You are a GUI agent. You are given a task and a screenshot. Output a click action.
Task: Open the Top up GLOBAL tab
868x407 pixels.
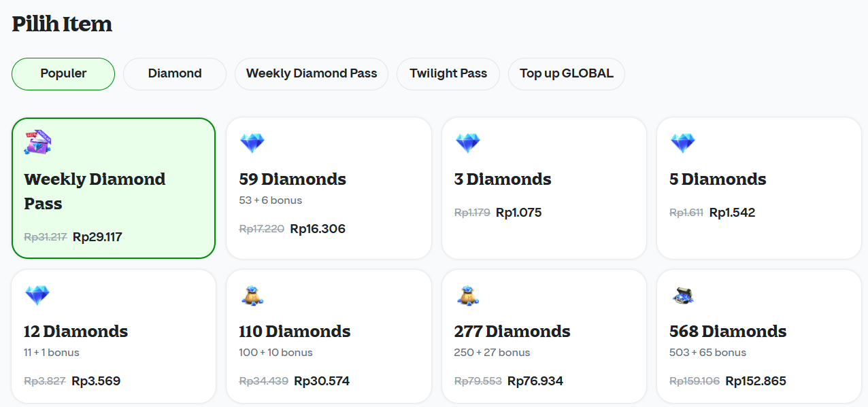566,73
